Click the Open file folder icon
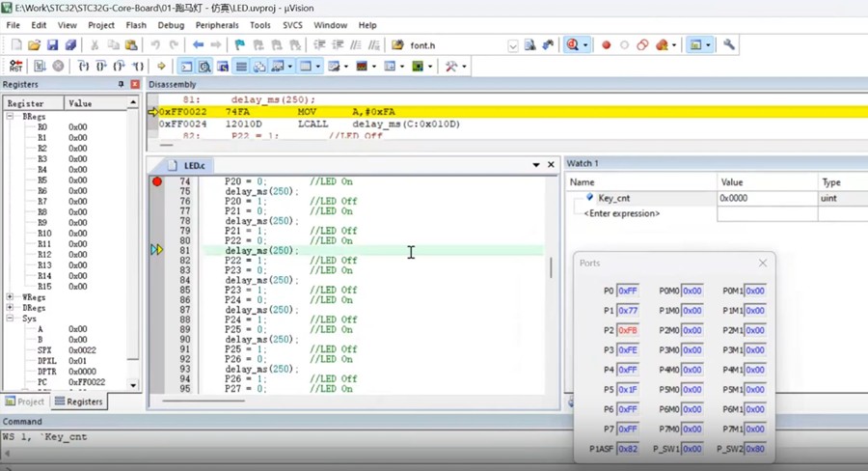868x471 pixels. tap(34, 45)
